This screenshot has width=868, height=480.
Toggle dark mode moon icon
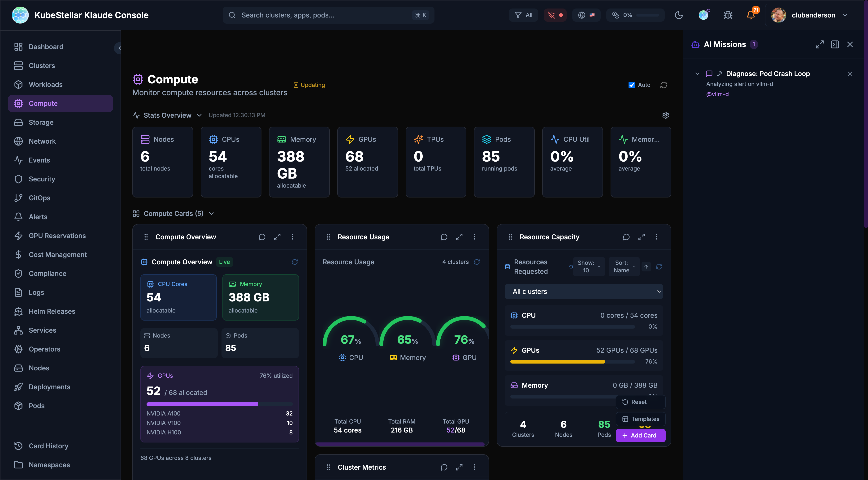[679, 15]
